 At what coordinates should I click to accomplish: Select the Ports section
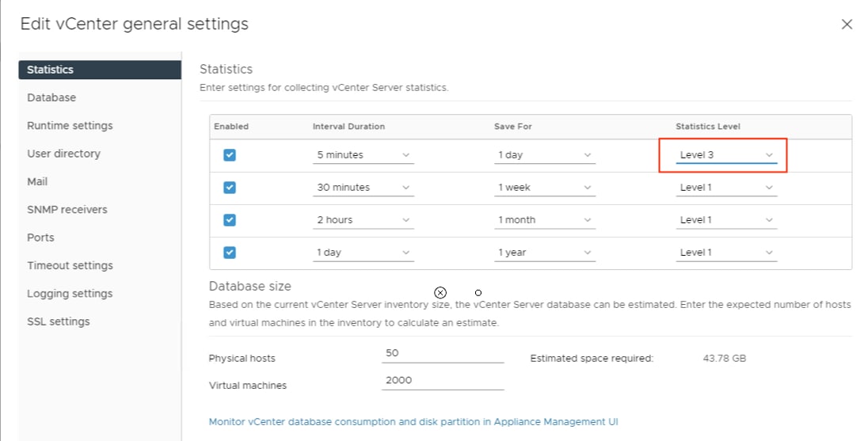40,238
